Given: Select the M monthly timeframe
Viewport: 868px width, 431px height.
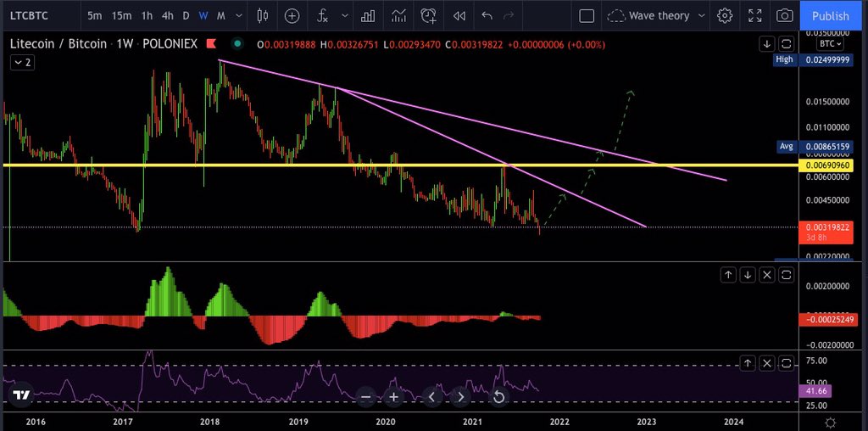Looking at the screenshot, I should pos(221,16).
